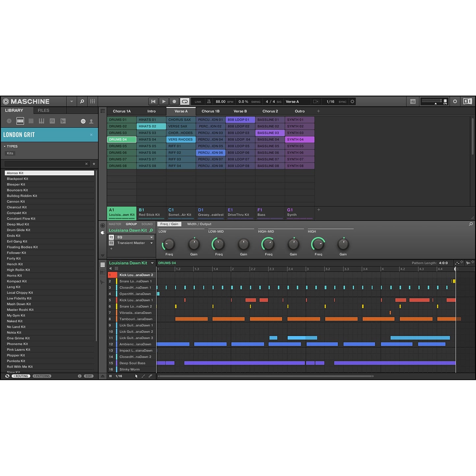
Task: Select the metronome icon in the transport bar
Action: [x=208, y=101]
